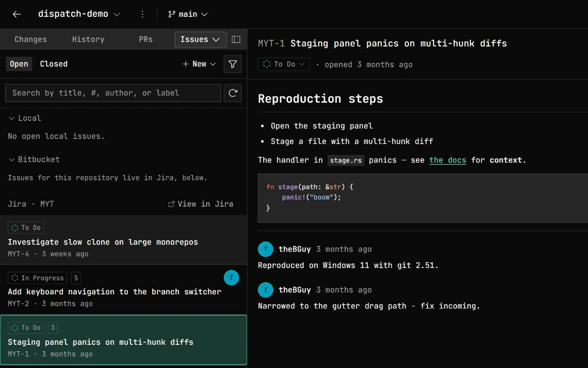Collapse the Local section
This screenshot has height=368, width=588.
pyautogui.click(x=25, y=118)
